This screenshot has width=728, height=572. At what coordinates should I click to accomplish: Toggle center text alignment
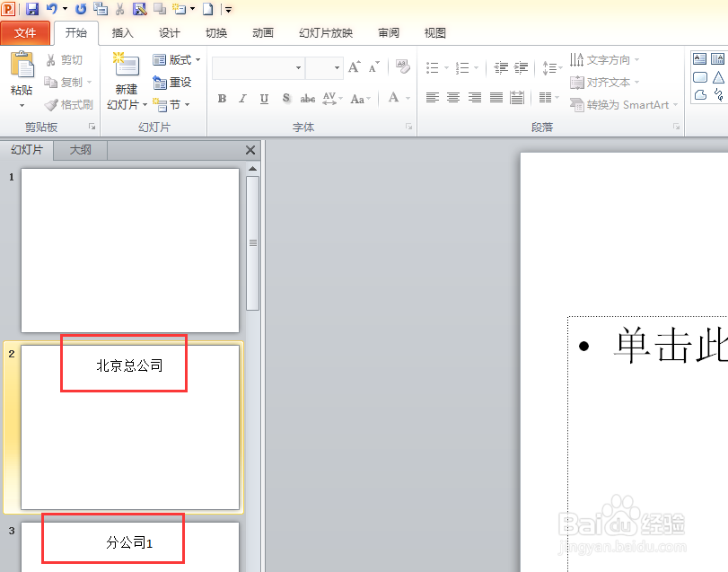[453, 98]
